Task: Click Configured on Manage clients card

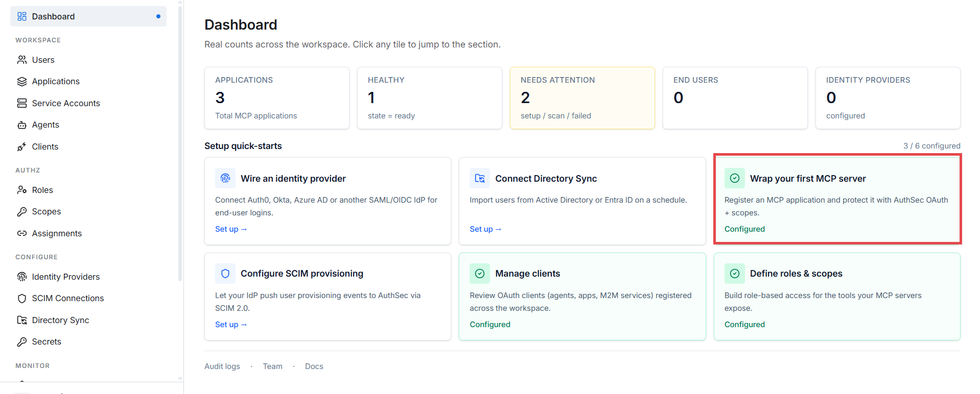Action: (490, 325)
